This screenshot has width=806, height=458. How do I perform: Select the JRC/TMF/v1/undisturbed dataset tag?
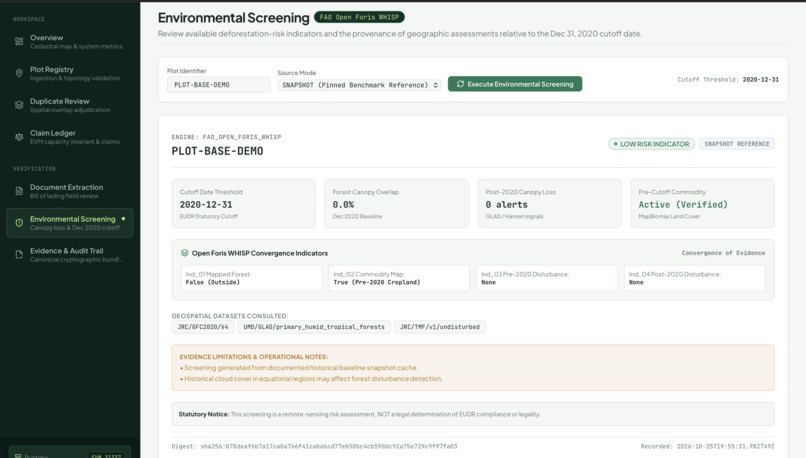tap(440, 327)
